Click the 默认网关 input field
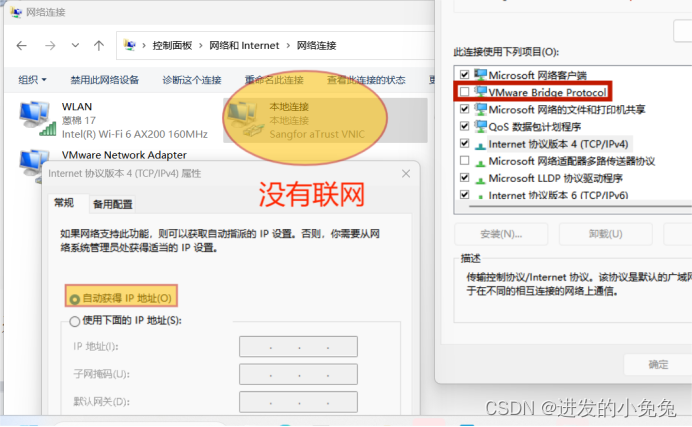692x427 pixels. (298, 402)
